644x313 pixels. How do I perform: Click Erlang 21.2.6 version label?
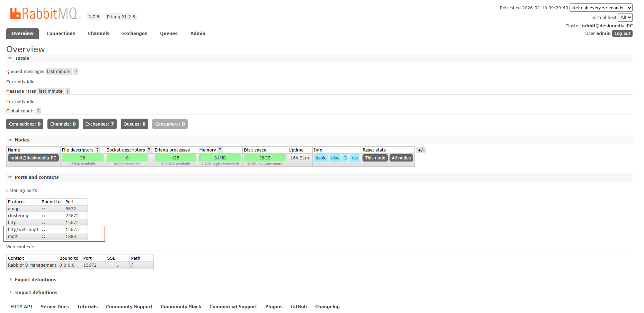coord(121,17)
